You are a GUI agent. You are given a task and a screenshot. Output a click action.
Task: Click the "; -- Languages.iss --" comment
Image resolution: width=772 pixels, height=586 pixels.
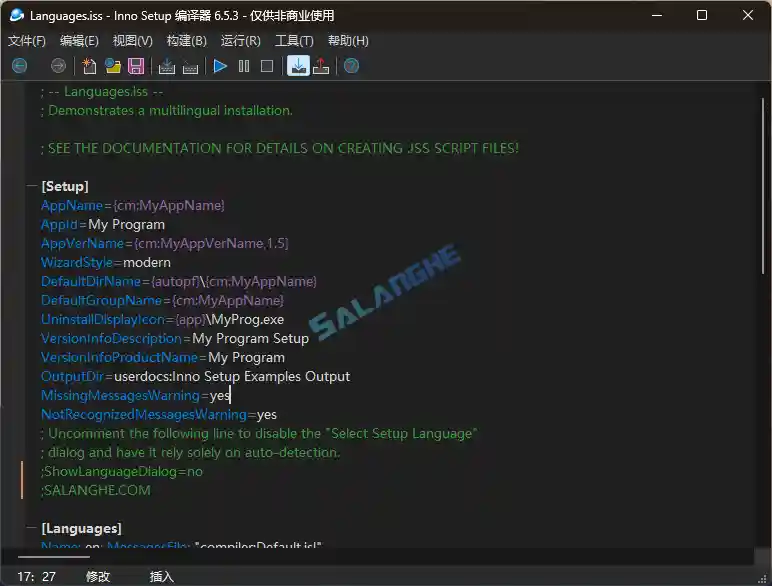(x=102, y=92)
